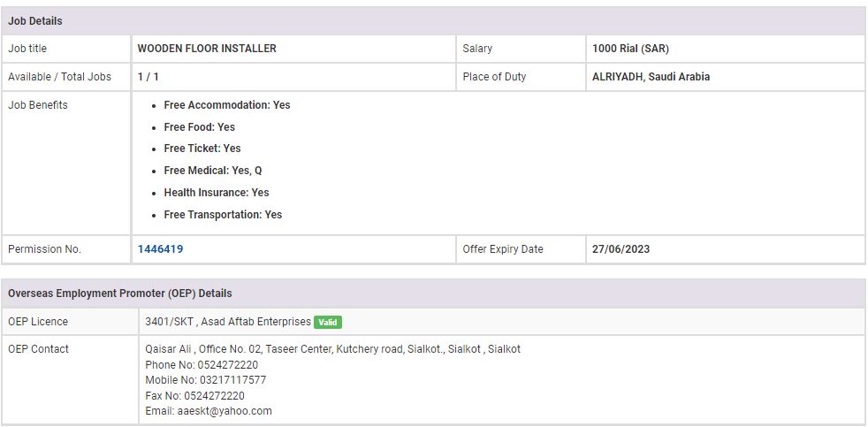Click the Free Accommodation benefit item

[227, 105]
